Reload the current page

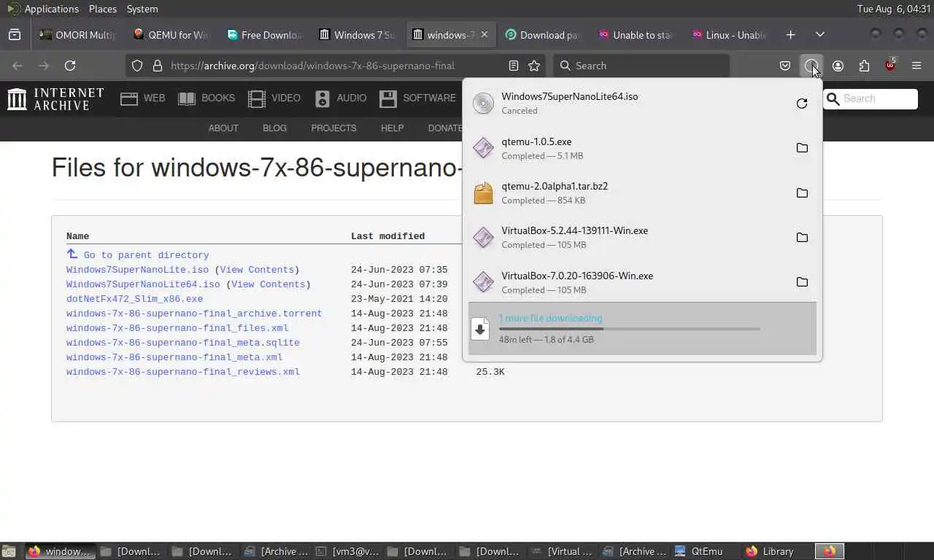70,66
